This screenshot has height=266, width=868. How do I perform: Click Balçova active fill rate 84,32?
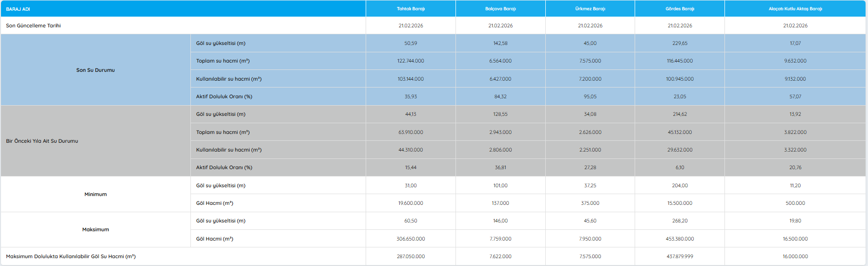pyautogui.click(x=500, y=96)
